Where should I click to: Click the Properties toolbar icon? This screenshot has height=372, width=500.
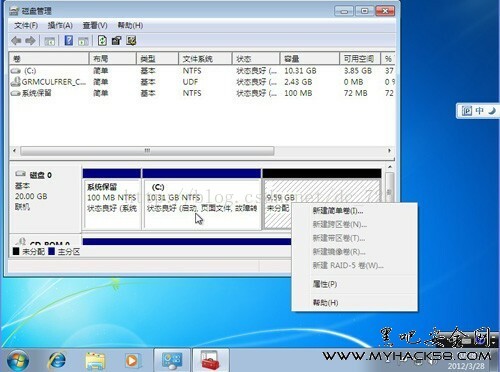pos(116,41)
